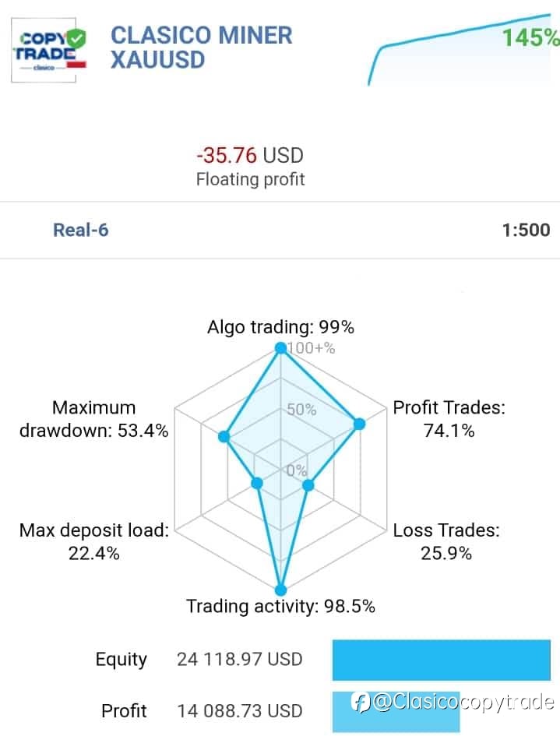The height and width of the screenshot is (736, 560).
Task: Click the blue Equity bar
Action: (x=442, y=660)
